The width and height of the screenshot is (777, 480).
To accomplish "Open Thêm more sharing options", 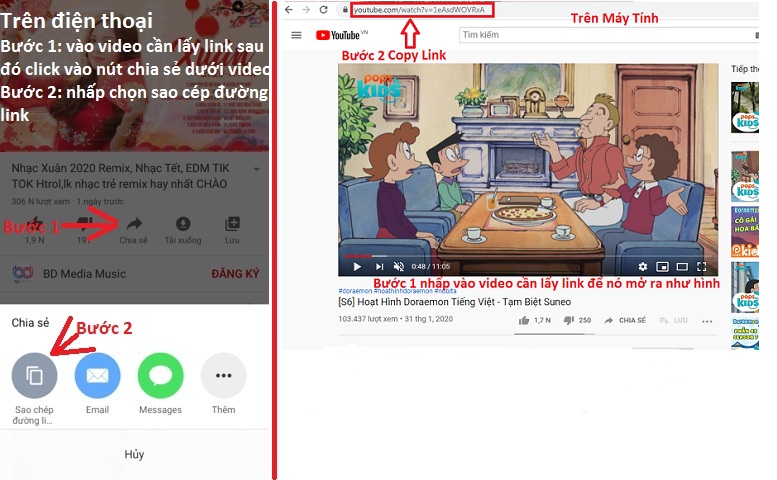I will tap(223, 375).
